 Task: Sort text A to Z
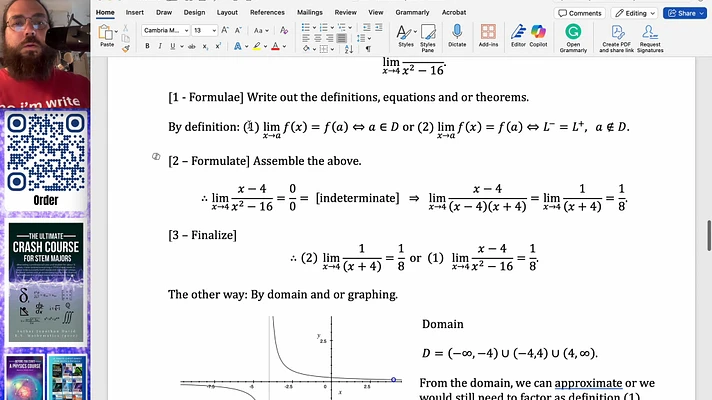click(349, 49)
